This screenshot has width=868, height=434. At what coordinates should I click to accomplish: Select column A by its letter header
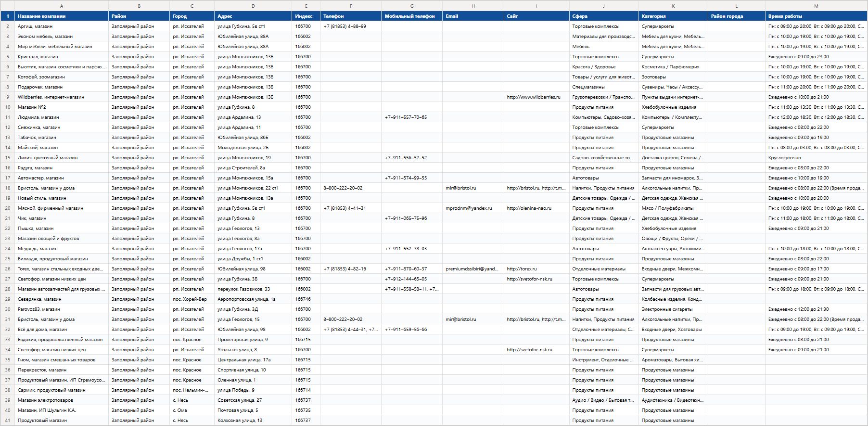point(62,6)
